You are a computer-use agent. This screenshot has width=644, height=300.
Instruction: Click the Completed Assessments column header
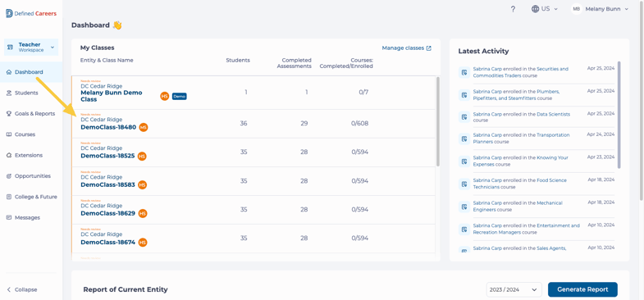point(294,63)
